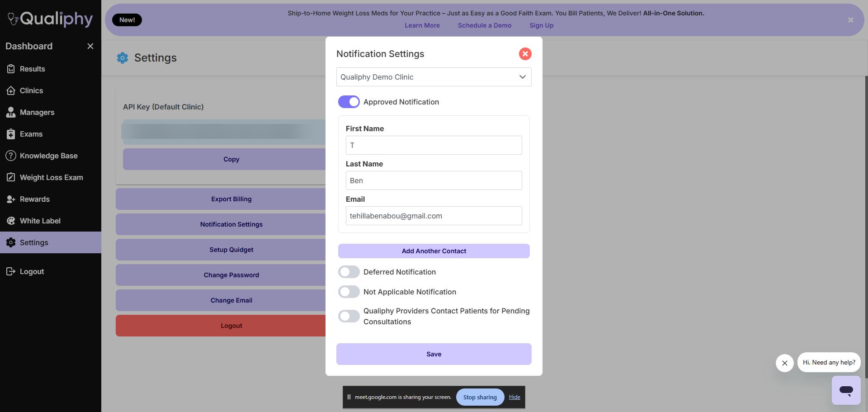Click the White Label palette icon
The image size is (868, 412).
(11, 221)
